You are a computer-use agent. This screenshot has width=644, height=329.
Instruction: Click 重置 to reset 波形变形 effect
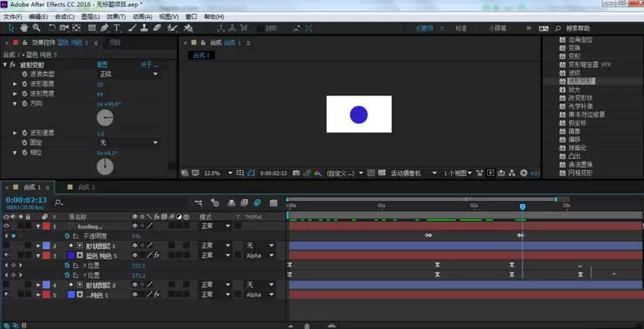pyautogui.click(x=103, y=65)
